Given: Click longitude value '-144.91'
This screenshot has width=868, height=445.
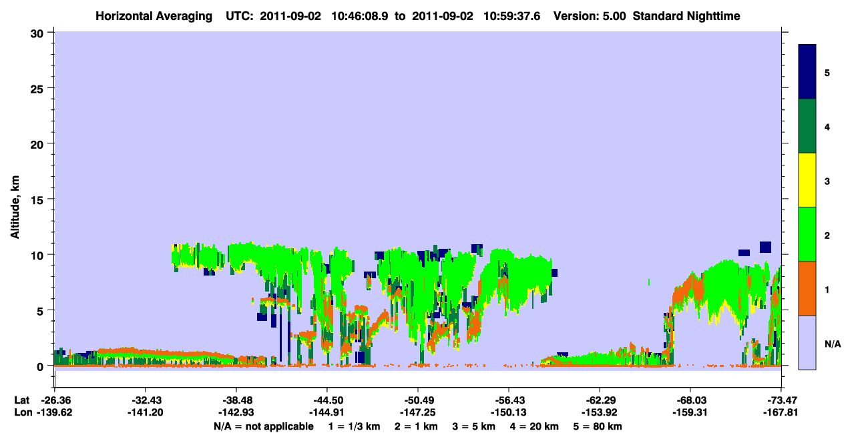Looking at the screenshot, I should 327,412.
